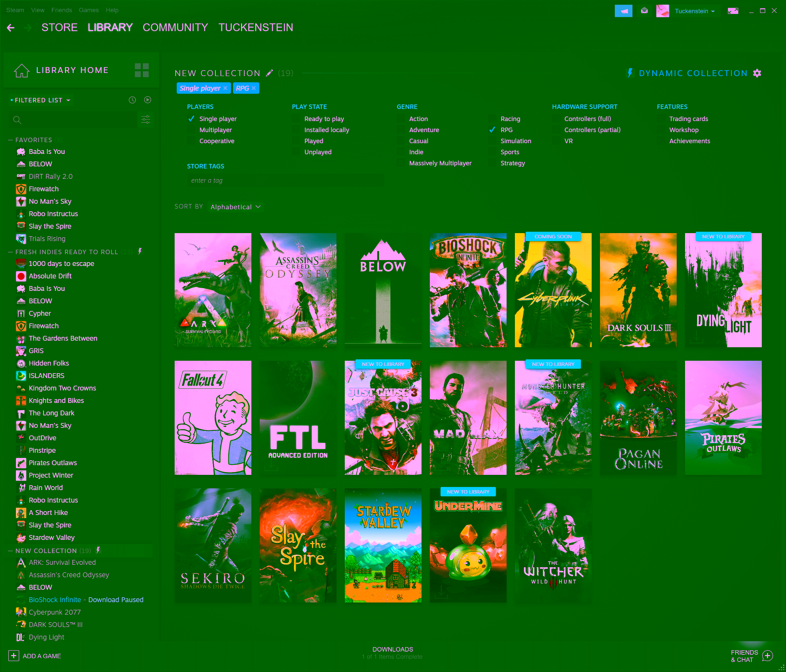Image resolution: width=786 pixels, height=672 pixels.
Task: Check Ready to play state
Action: (x=296, y=119)
